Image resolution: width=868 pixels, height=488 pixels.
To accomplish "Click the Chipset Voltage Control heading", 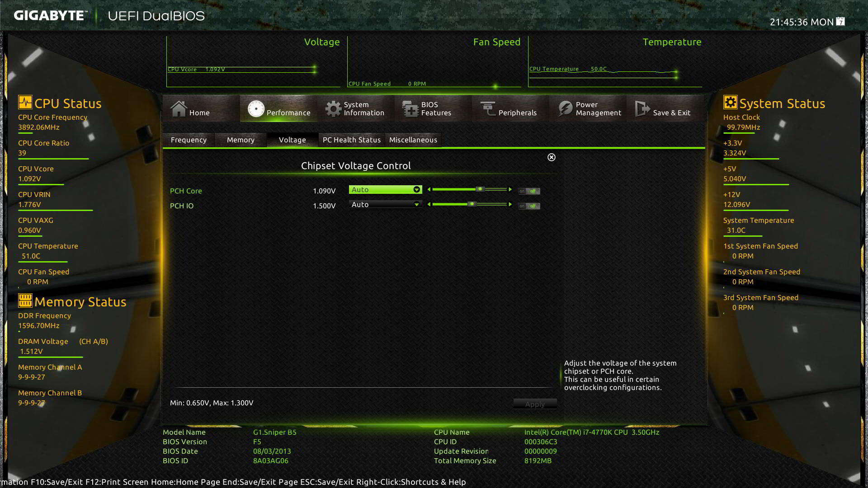I will pyautogui.click(x=356, y=165).
